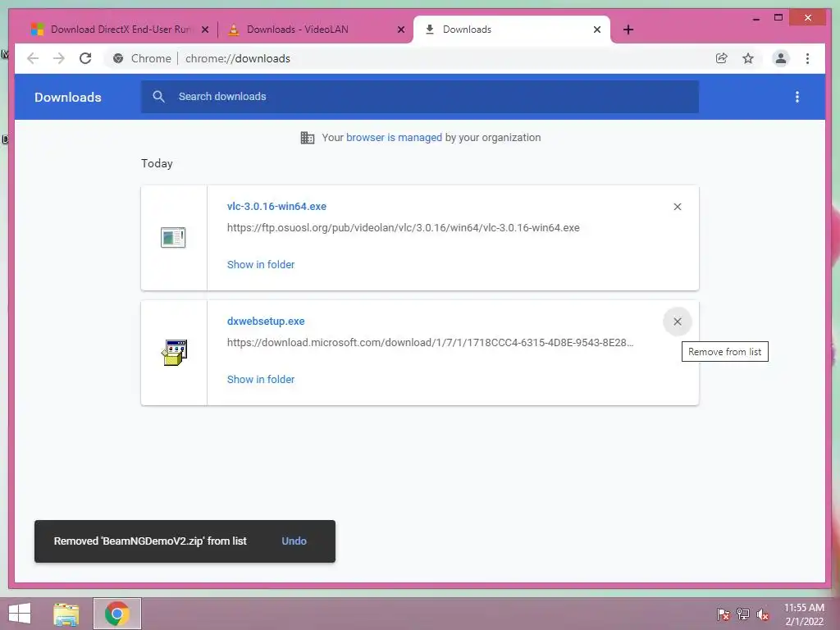Reload the downloads page
840x630 pixels.
point(85,58)
